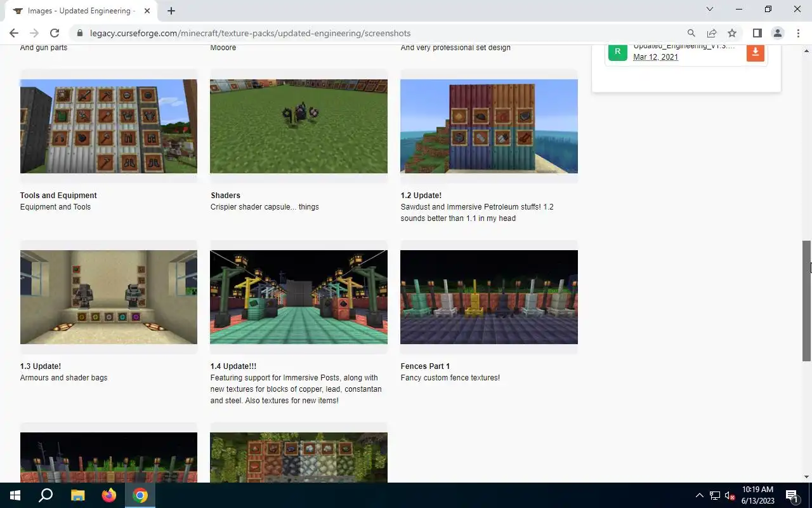
Task: Click the scrollbar up arrow
Action: [807, 50]
